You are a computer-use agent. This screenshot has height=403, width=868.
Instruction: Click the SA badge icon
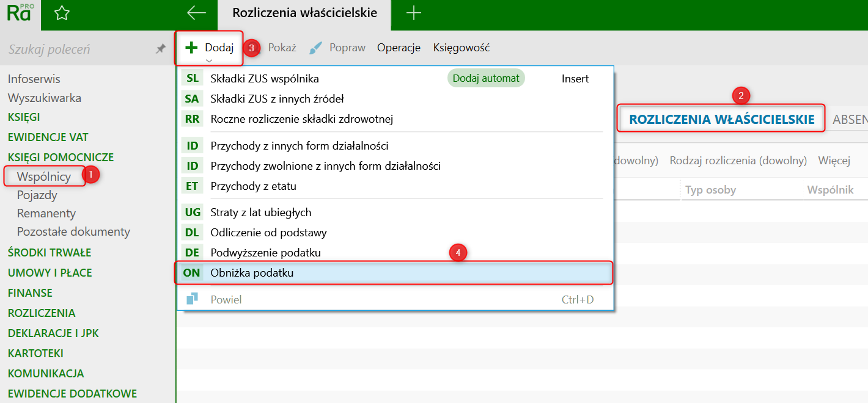point(192,98)
